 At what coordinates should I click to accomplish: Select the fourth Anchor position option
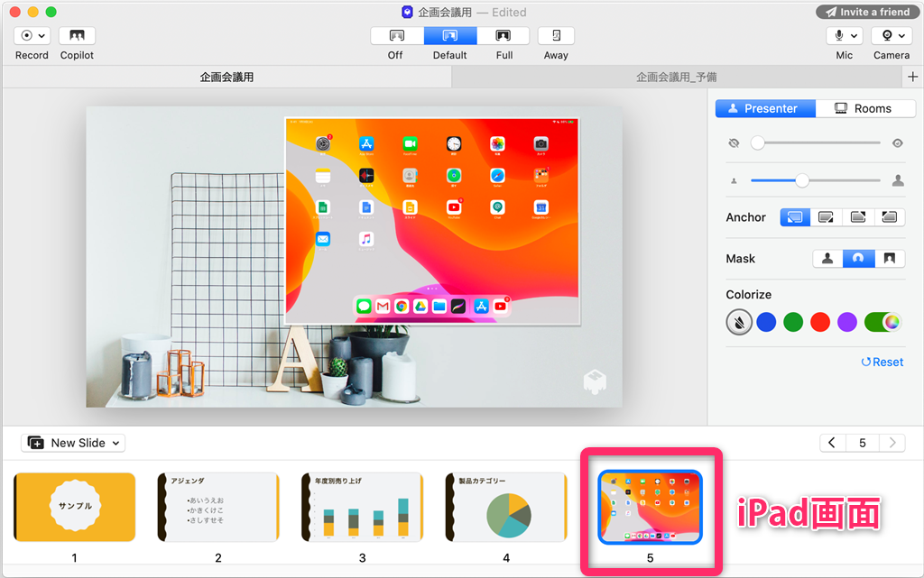click(889, 217)
